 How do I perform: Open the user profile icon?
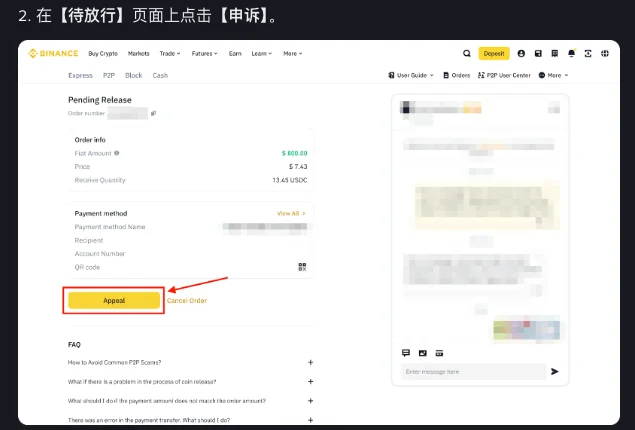pos(521,53)
